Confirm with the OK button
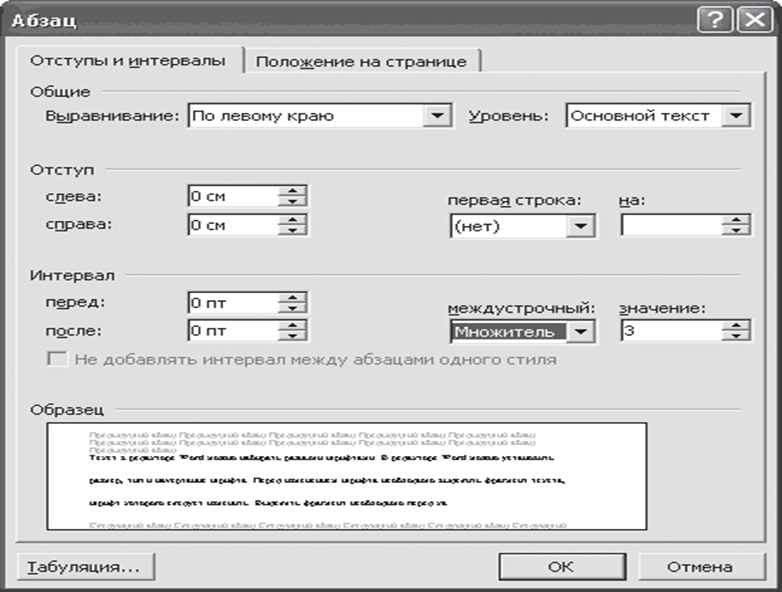This screenshot has height=592, width=782. [562, 567]
